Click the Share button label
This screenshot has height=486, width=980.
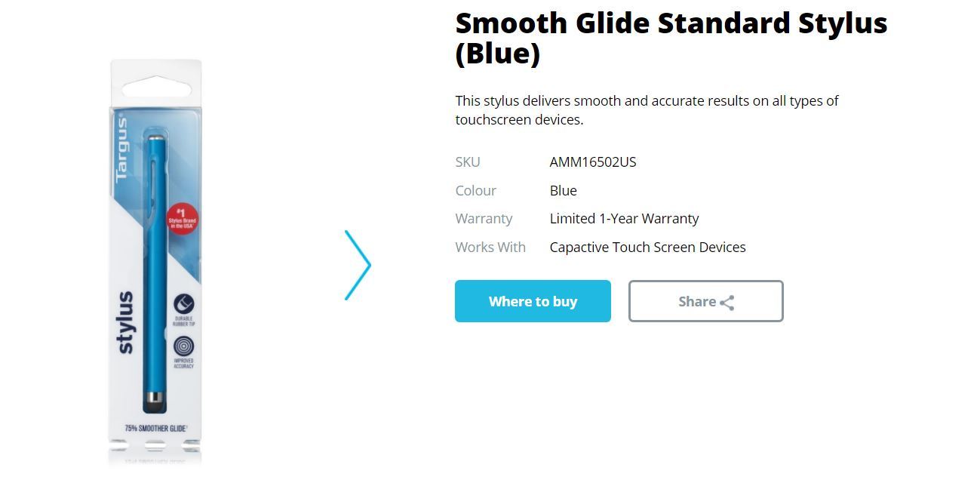click(696, 302)
